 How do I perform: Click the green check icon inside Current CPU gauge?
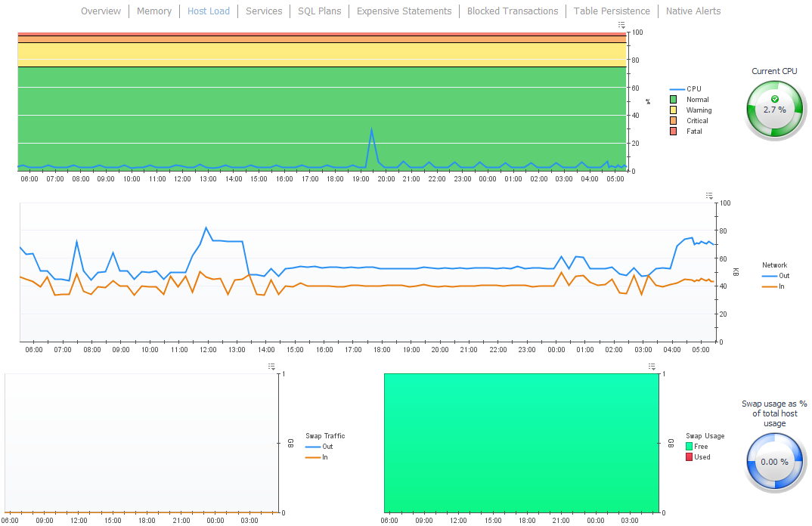(x=774, y=98)
